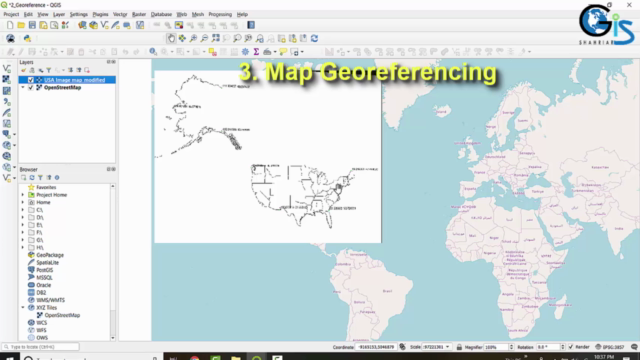Click the Magnifier spinner arrows
Screen dimensions: 640x360
click(511, 347)
